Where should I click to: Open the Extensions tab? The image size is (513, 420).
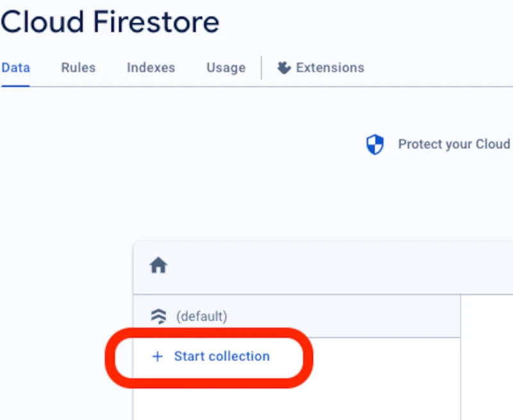click(x=321, y=68)
